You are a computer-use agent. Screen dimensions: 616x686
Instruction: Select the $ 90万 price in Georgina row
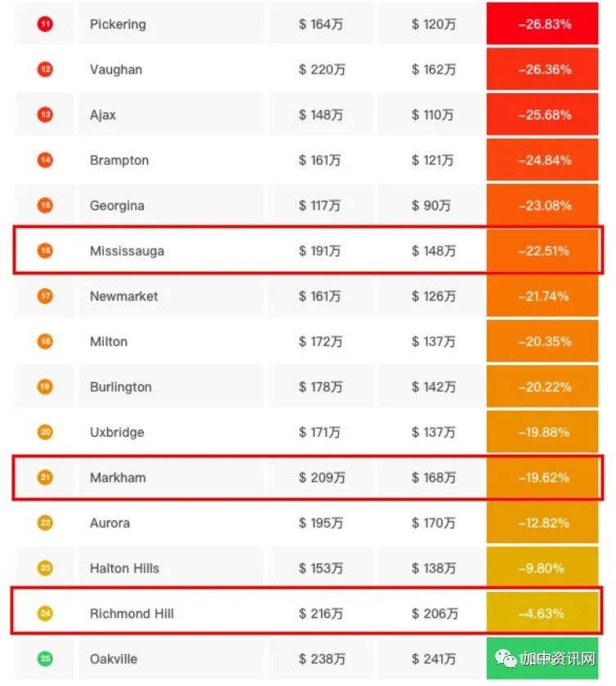coord(431,205)
